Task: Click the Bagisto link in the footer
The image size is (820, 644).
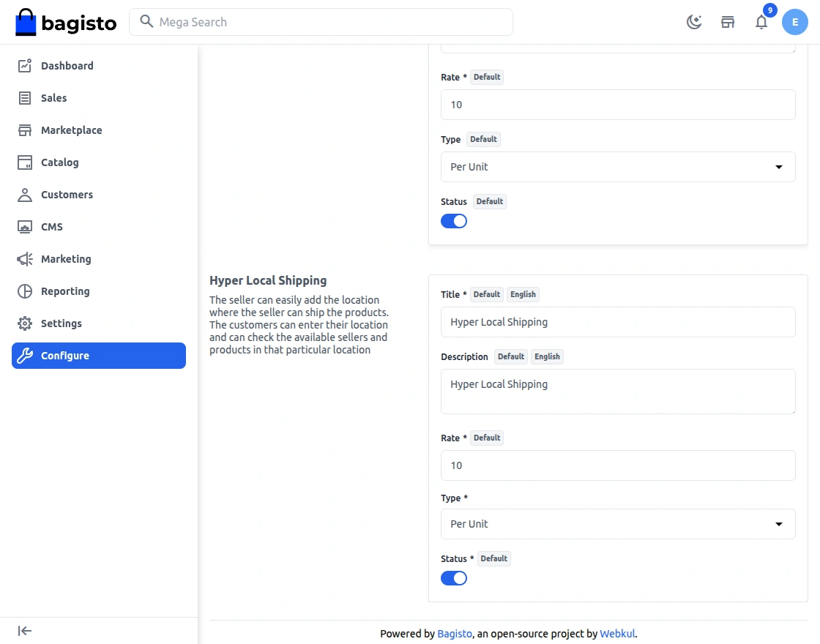Action: 455,634
